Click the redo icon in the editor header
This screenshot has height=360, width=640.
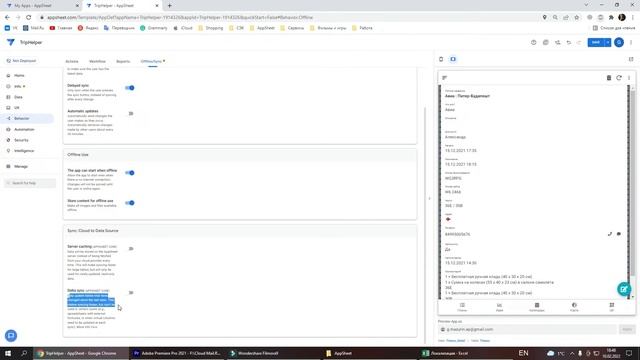(579, 42)
